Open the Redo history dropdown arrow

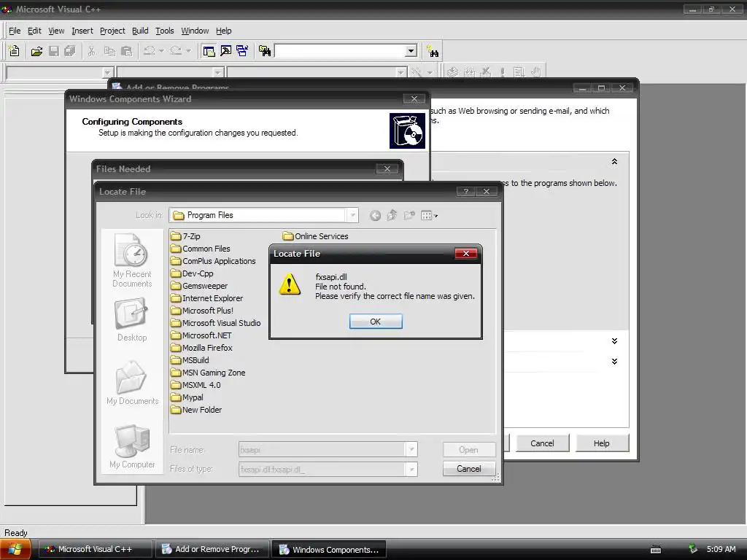(x=189, y=51)
